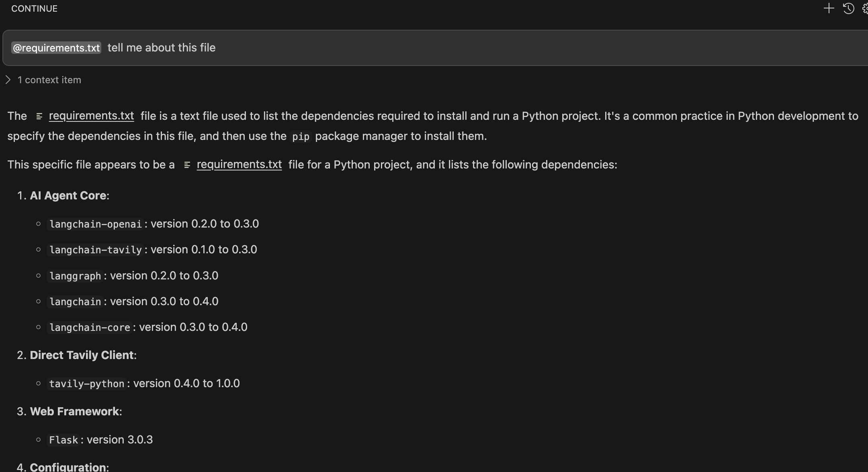Click the langchain-tavily code label

pos(96,250)
